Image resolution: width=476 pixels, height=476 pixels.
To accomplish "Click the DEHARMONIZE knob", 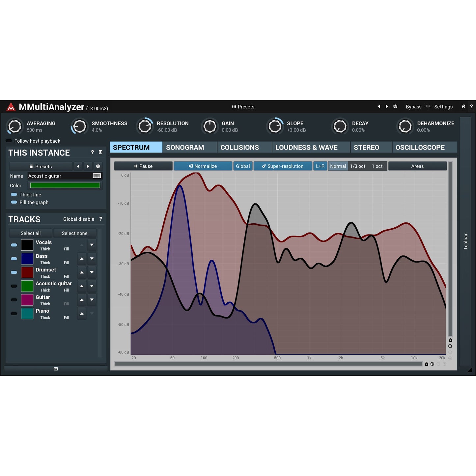I will tap(405, 126).
